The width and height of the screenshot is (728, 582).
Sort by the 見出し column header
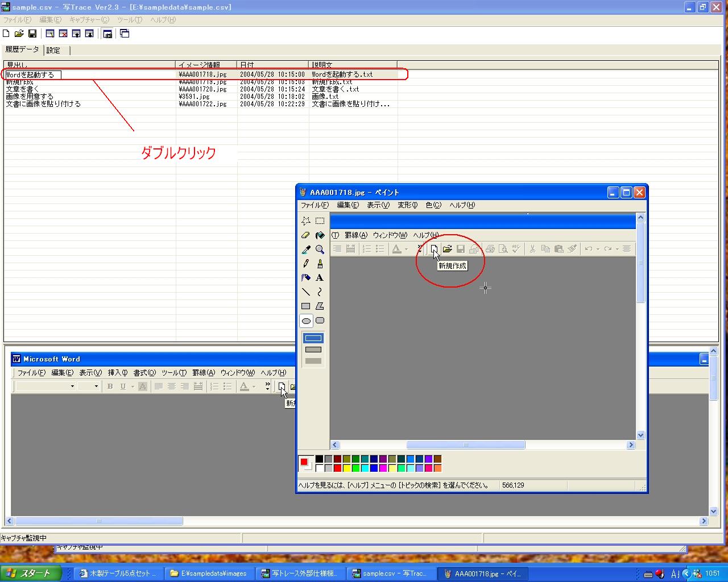point(90,65)
